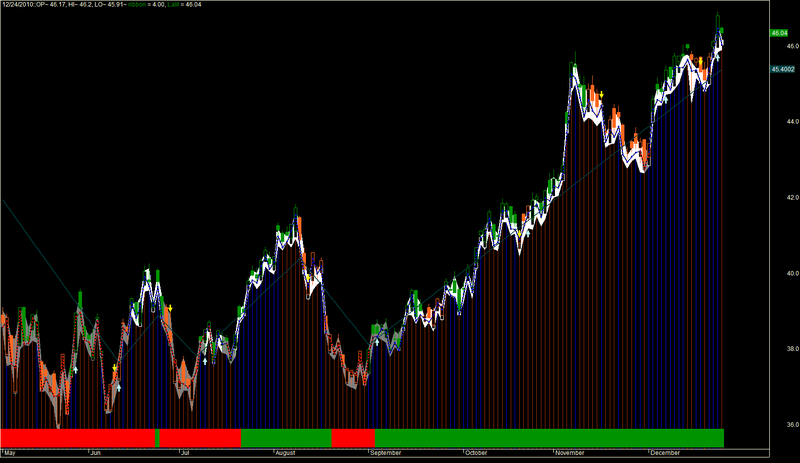Click the 36.0 price axis label
This screenshot has width=800, height=463.
click(793, 424)
